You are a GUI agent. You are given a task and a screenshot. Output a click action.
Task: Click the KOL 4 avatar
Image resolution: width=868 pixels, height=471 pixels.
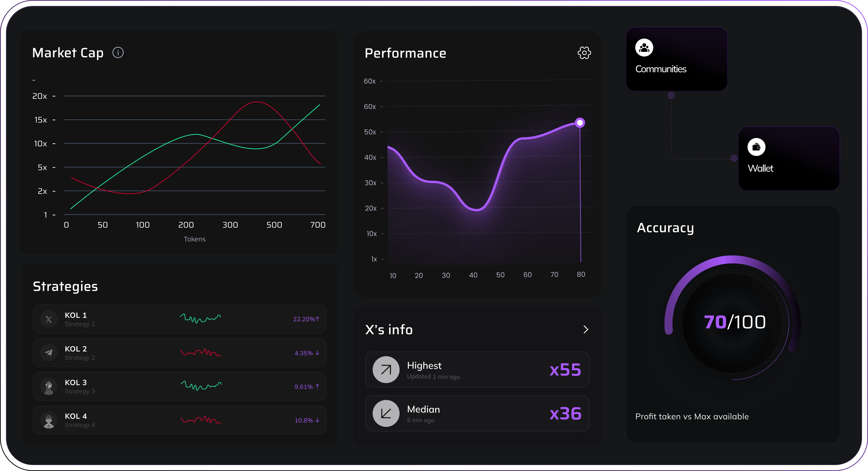click(49, 420)
